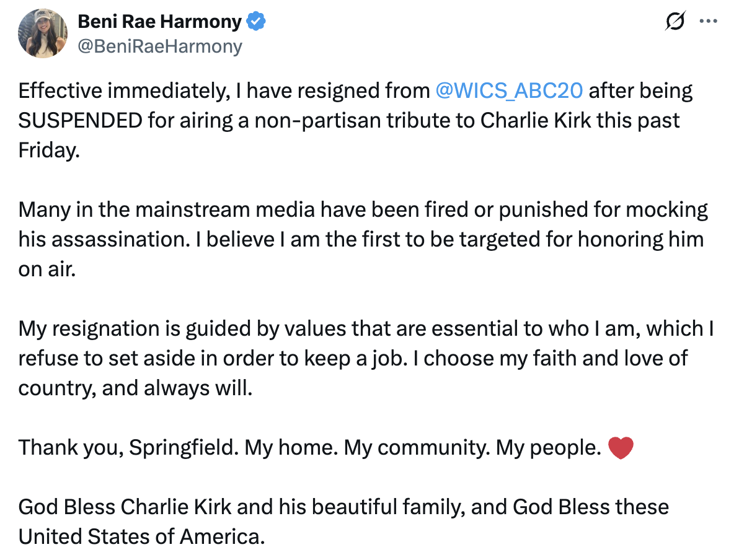Screen dimensions: 739x560
Task: Click the 'Thank you, Springfield' line
Action: pos(128,447)
